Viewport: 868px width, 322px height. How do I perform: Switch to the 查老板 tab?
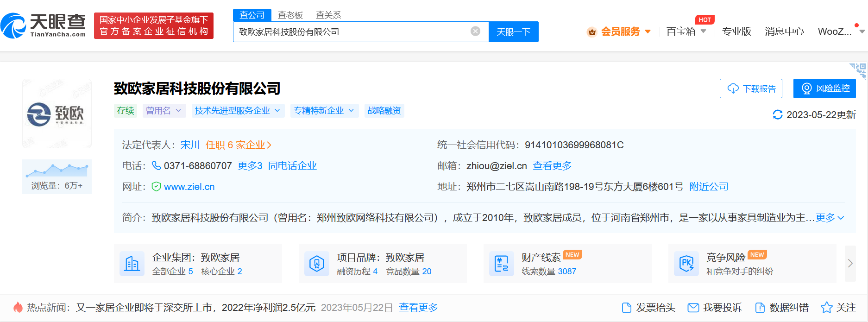coord(290,15)
